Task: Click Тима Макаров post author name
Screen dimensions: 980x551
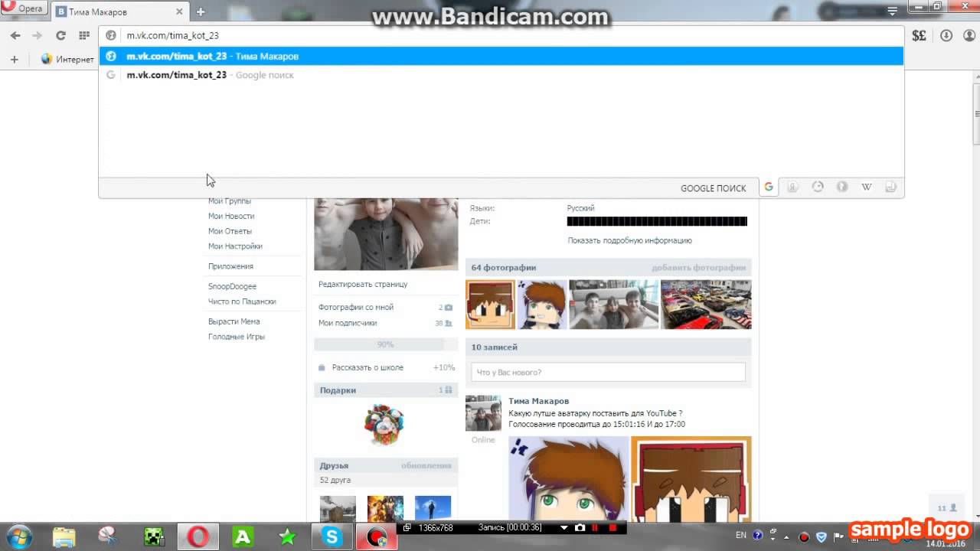Action: (x=538, y=401)
